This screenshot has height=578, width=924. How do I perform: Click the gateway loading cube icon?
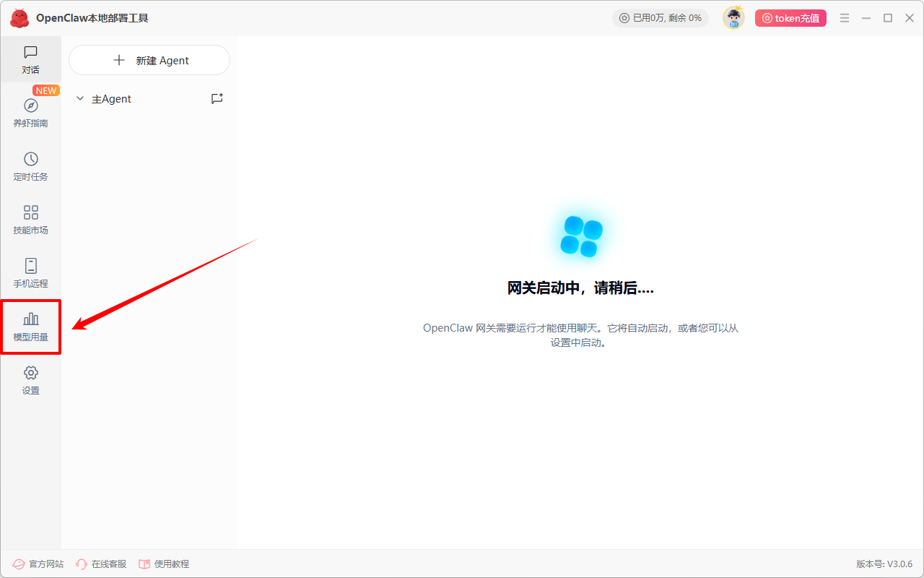(x=581, y=236)
